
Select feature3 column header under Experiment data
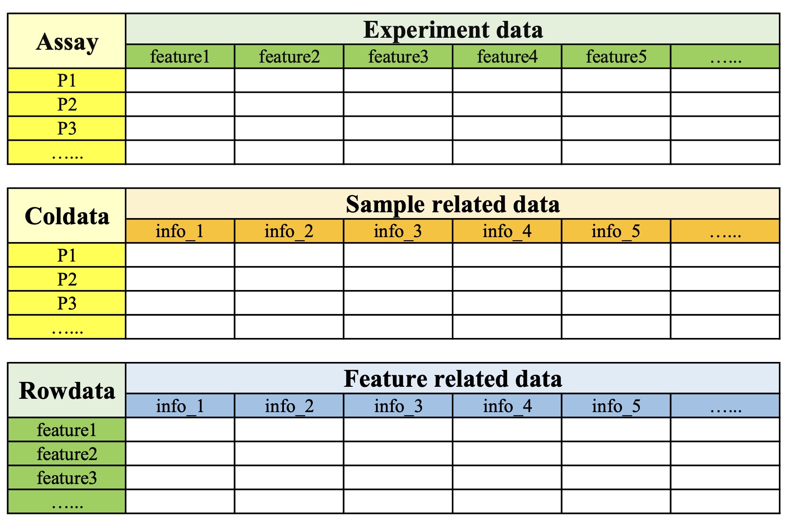tap(398, 57)
